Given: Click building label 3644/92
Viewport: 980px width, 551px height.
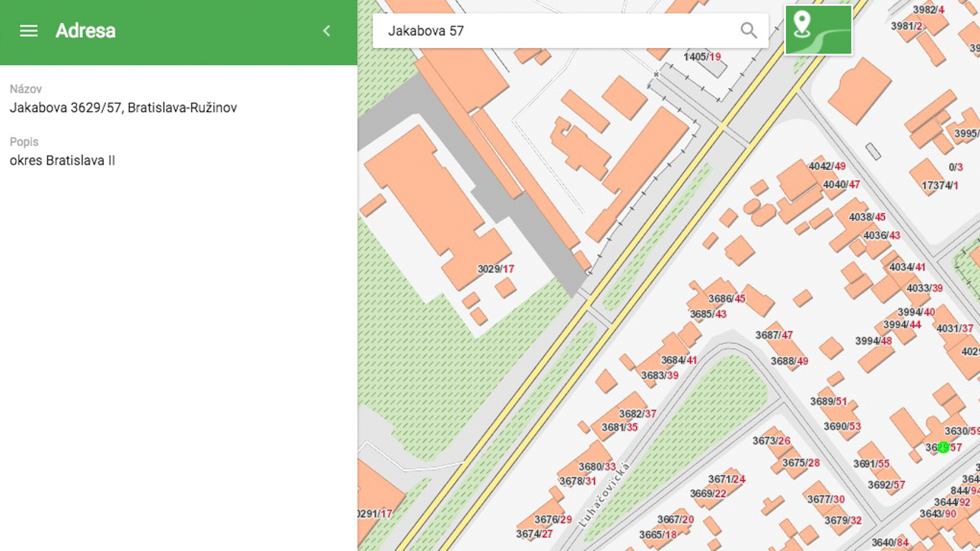Looking at the screenshot, I should click(952, 503).
